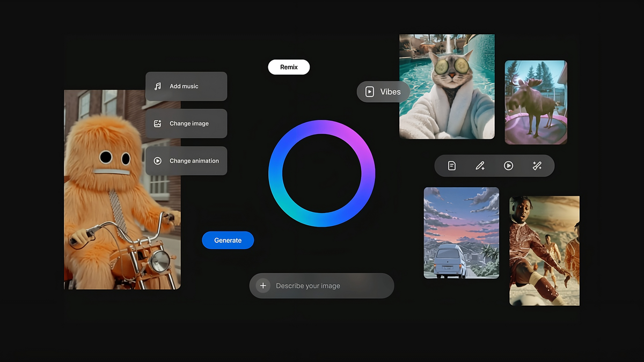Viewport: 644px width, 362px height.
Task: Open the anime van at sunset thumbnail
Action: (x=461, y=233)
